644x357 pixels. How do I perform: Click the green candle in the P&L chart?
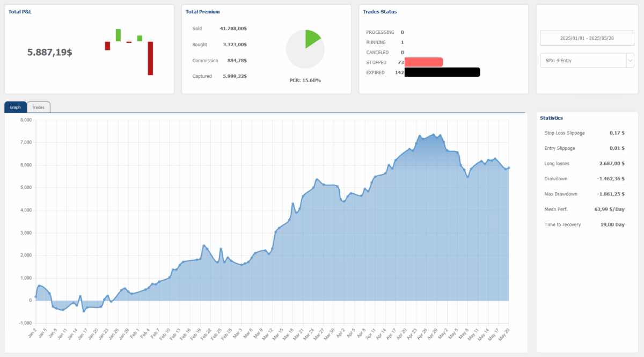(x=118, y=35)
